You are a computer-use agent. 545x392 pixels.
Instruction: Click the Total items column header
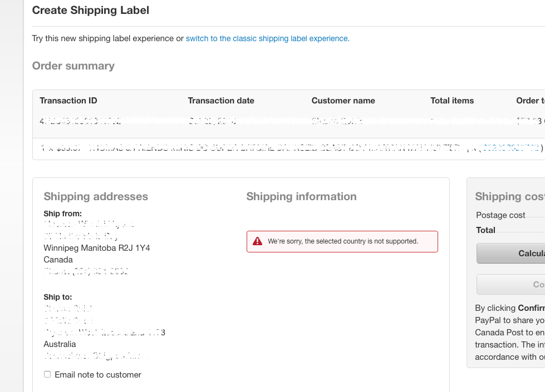click(x=452, y=101)
